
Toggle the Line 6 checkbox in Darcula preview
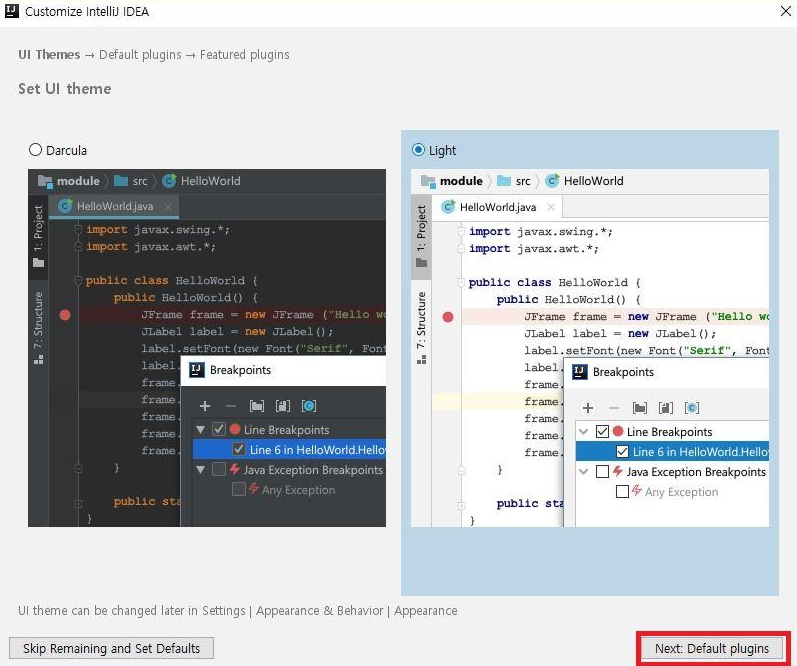tap(239, 449)
